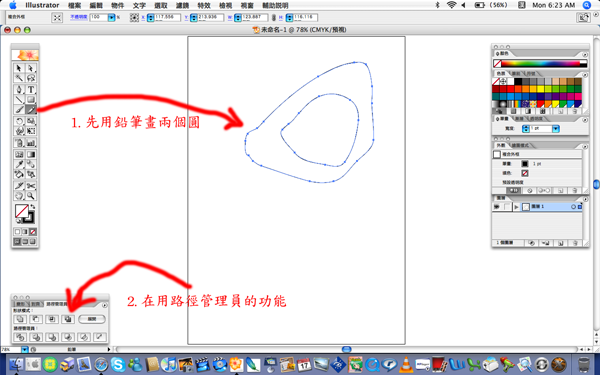Select the Mesh tool

tap(19, 155)
